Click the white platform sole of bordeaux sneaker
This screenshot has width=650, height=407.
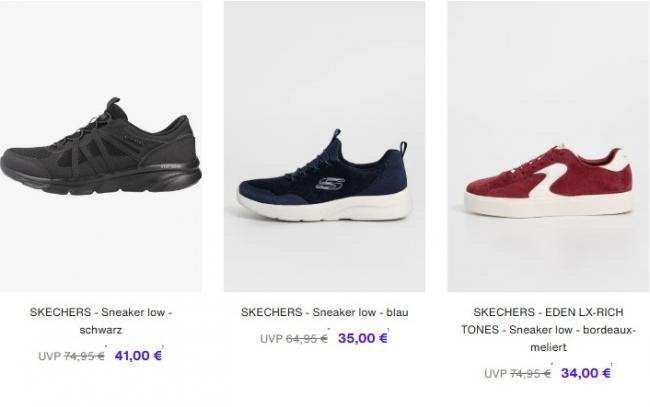(548, 204)
